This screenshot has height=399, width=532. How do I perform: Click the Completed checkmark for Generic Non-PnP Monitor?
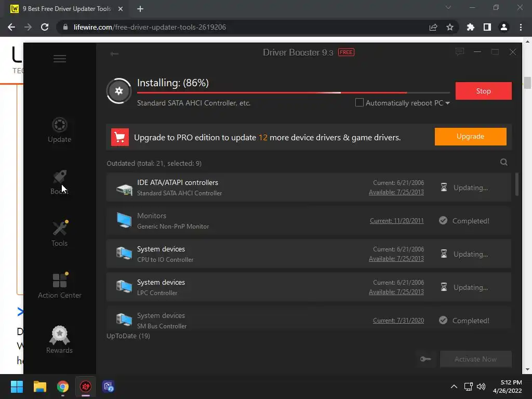tap(443, 220)
